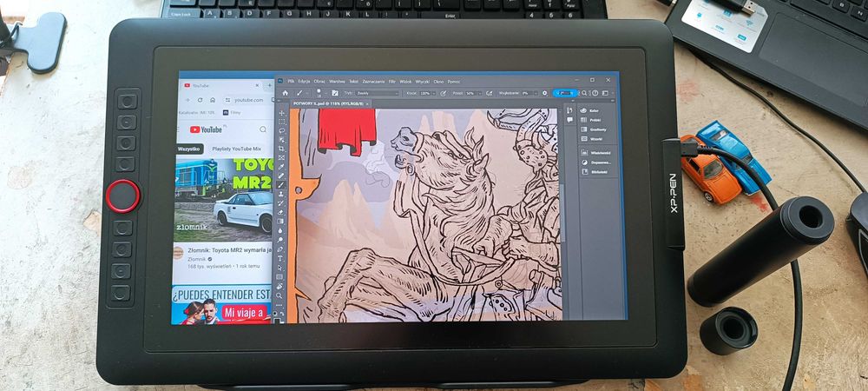The image size is (868, 391).
Task: Select the Zoom tool in the toolbar
Action: tap(280, 295)
